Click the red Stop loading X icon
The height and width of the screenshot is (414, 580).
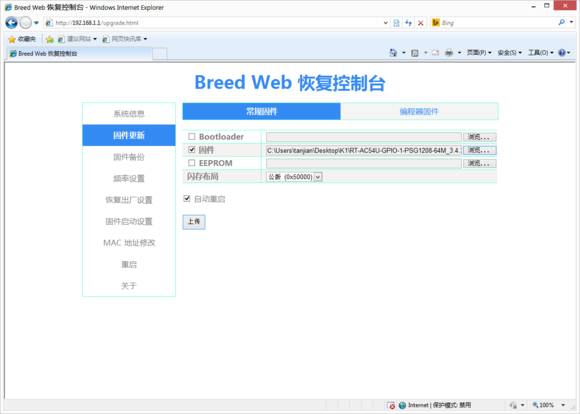[x=421, y=23]
